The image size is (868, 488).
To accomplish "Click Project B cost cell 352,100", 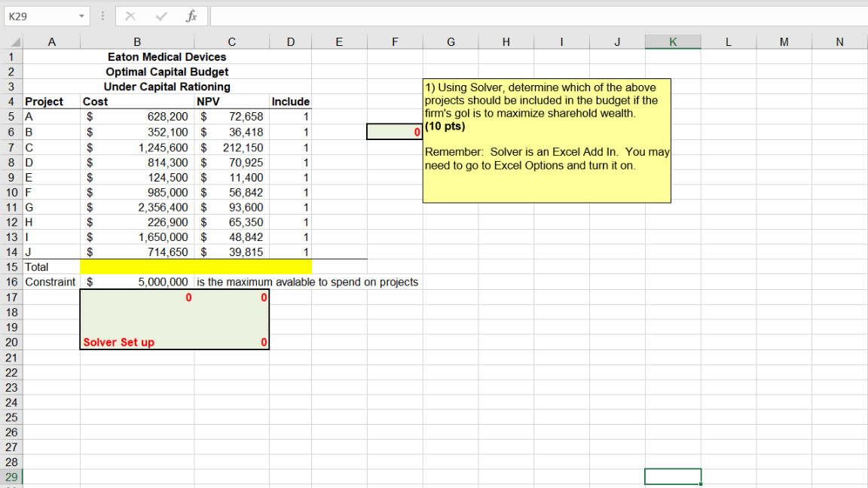I will pos(137,133).
